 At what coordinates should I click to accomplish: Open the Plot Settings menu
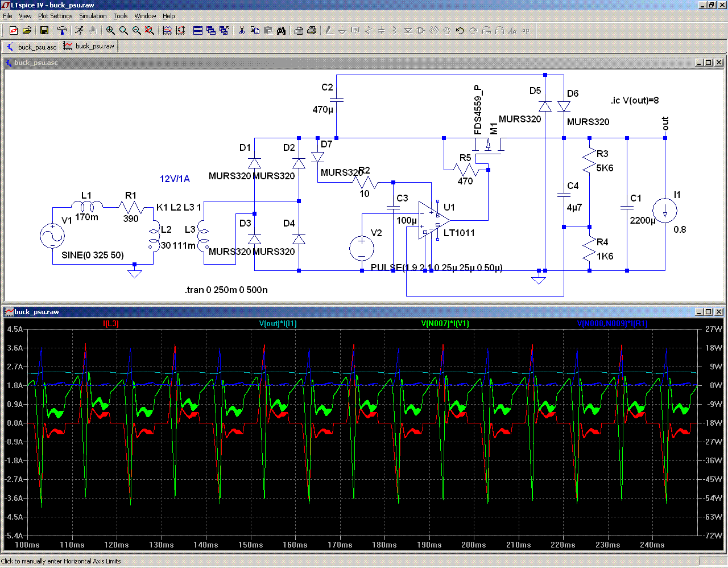55,16
